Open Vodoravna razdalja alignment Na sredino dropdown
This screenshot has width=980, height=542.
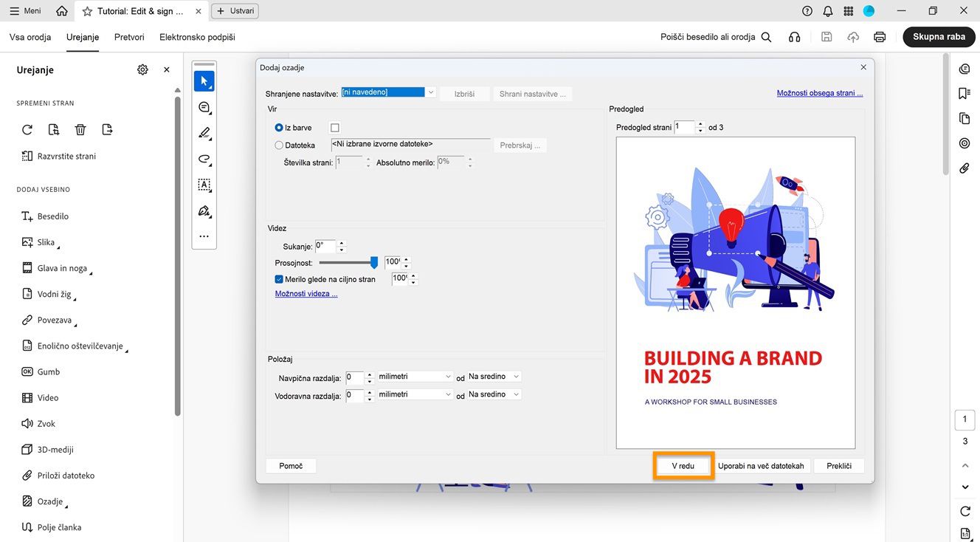click(494, 394)
